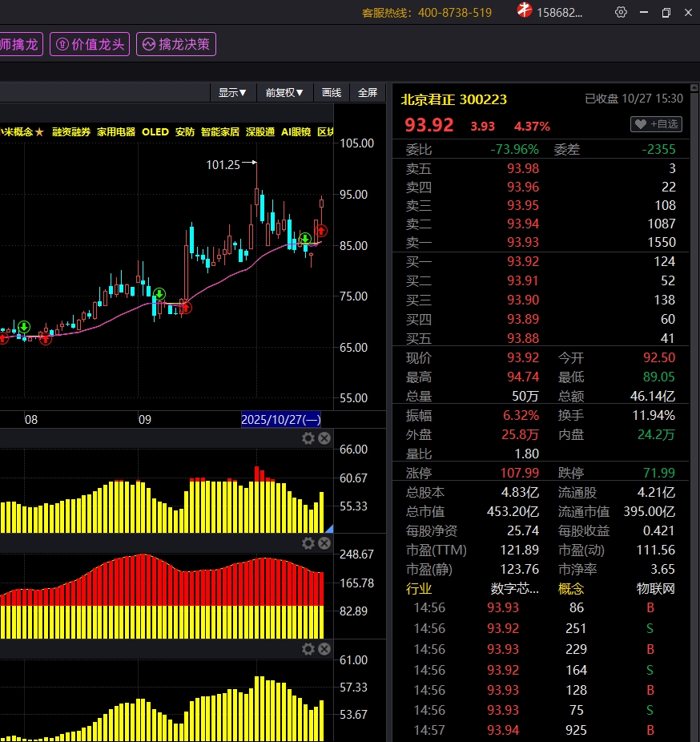Click 总市值 453.20亿 value
This screenshot has width=700, height=742.
pos(513,511)
